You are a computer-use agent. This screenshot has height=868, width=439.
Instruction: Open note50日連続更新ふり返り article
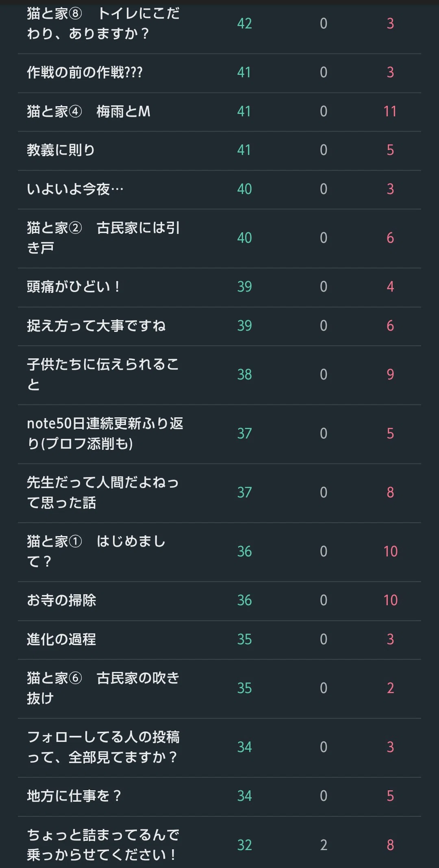click(105, 434)
